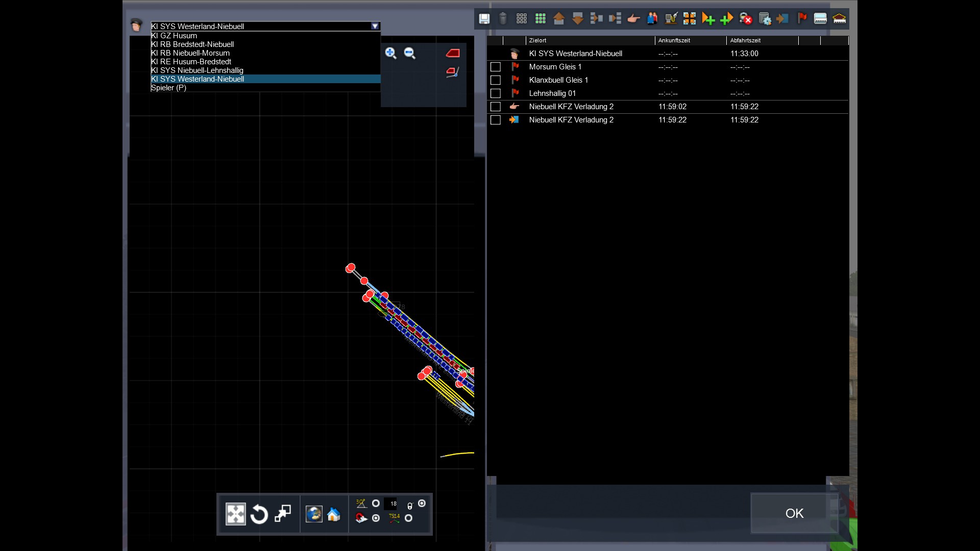
Task: Click the zoom in magnifier icon
Action: coord(391,53)
